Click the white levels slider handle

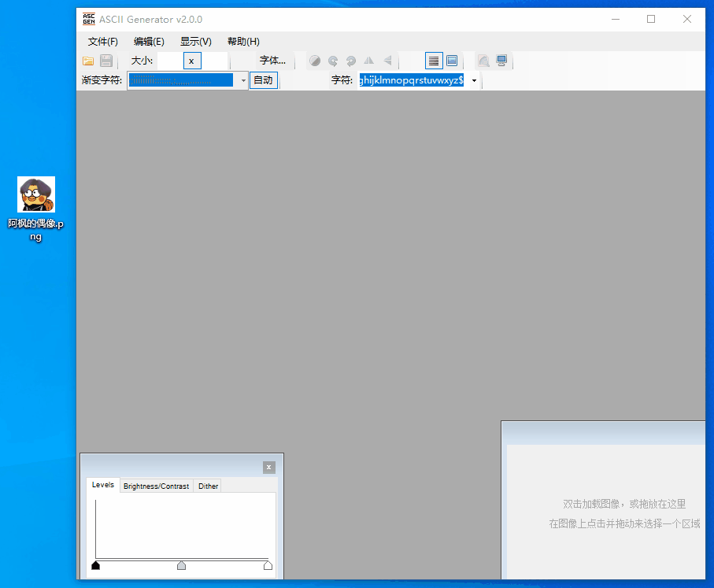point(268,565)
